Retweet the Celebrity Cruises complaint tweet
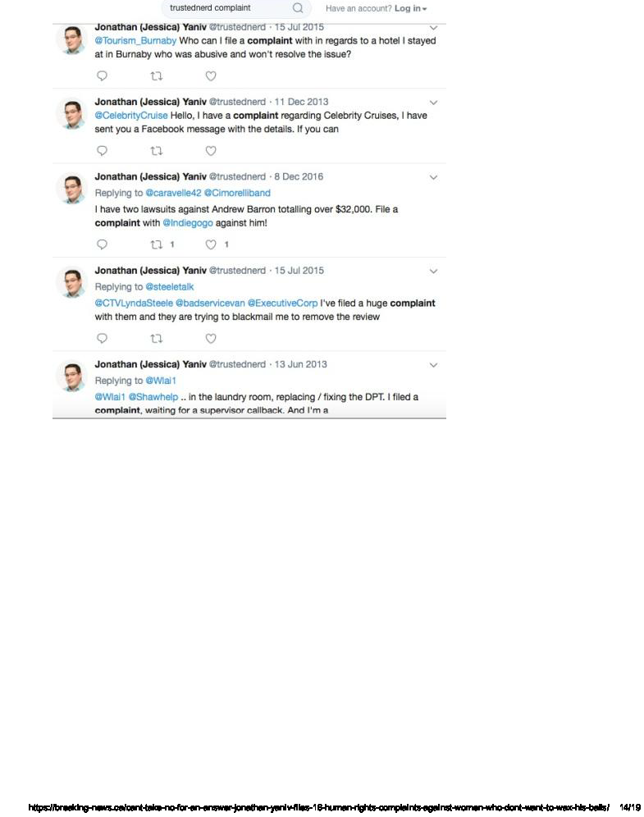 pyautogui.click(x=157, y=151)
